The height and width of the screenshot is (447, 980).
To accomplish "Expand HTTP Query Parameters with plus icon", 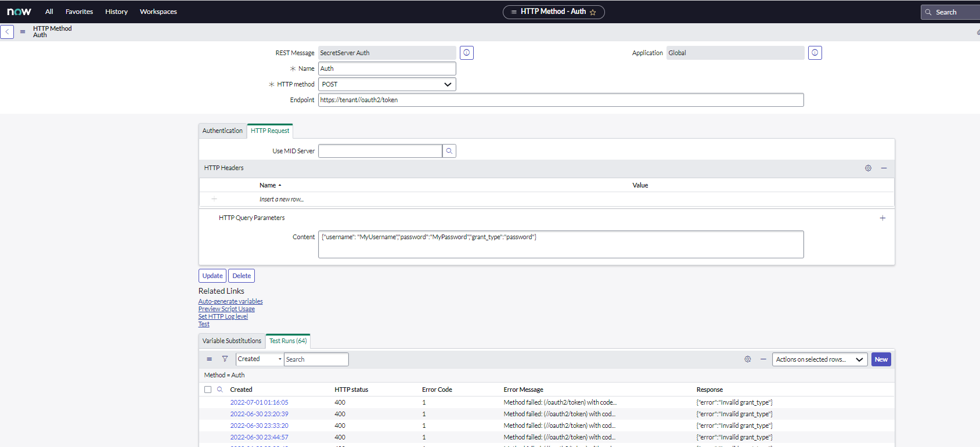I will pos(882,218).
